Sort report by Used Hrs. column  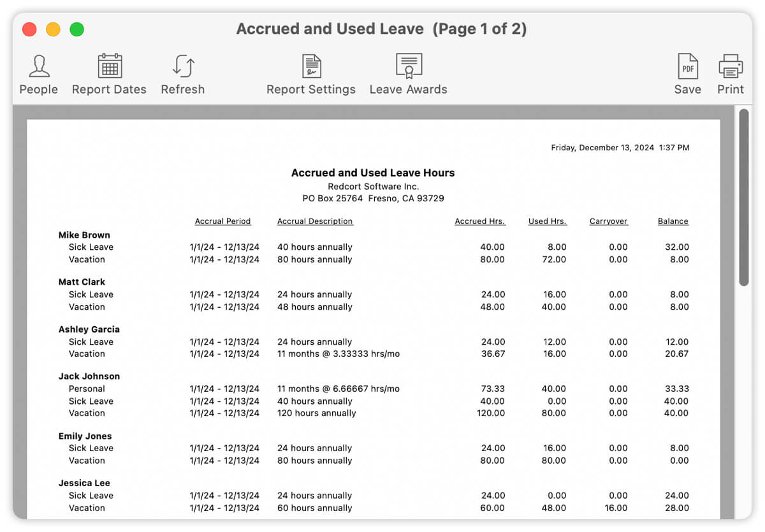coord(547,221)
